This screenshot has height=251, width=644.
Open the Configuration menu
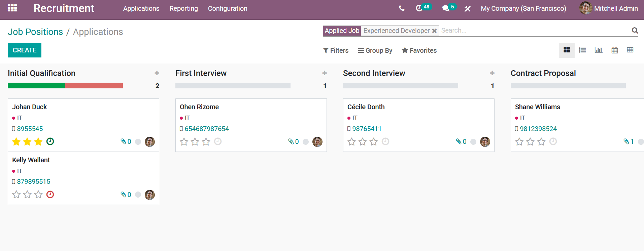pyautogui.click(x=227, y=8)
